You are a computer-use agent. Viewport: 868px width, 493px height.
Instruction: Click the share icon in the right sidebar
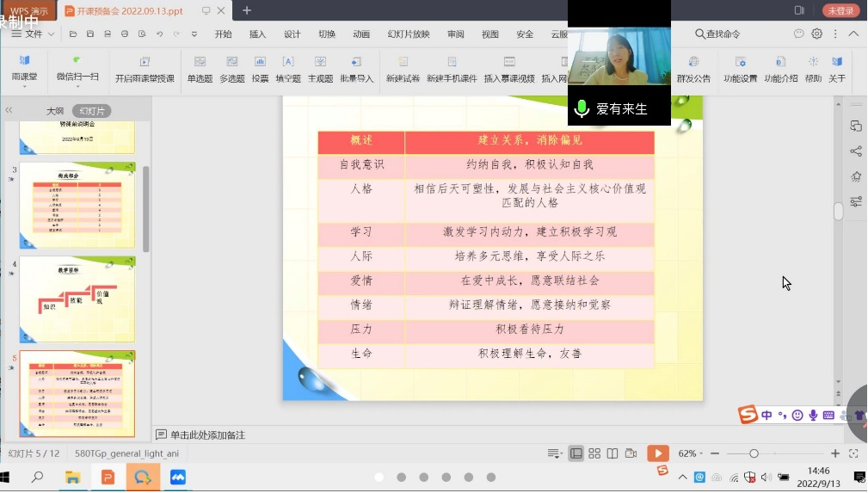click(856, 151)
